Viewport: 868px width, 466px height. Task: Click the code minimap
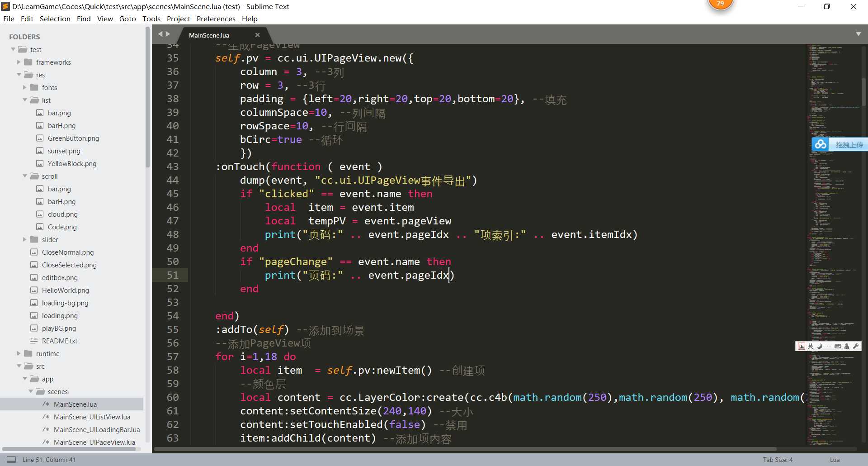[833, 244]
